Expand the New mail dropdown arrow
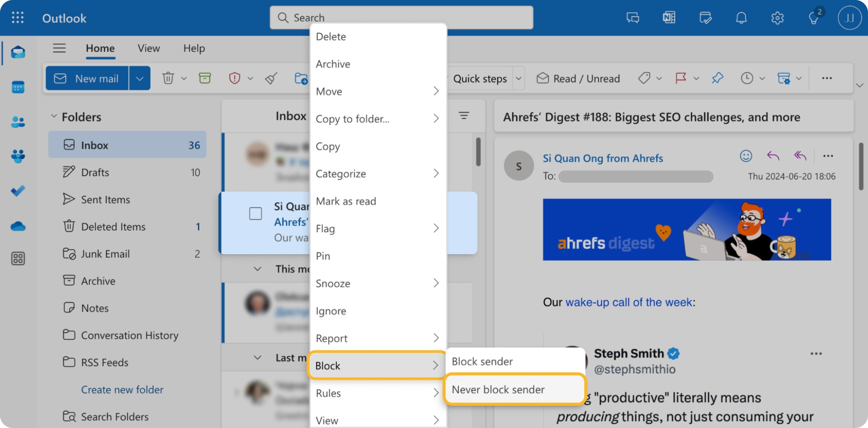This screenshot has width=868, height=428. pyautogui.click(x=139, y=78)
